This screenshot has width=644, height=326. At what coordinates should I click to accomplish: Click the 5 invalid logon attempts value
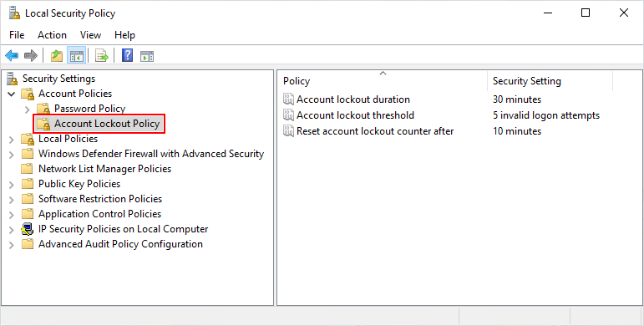coord(546,115)
